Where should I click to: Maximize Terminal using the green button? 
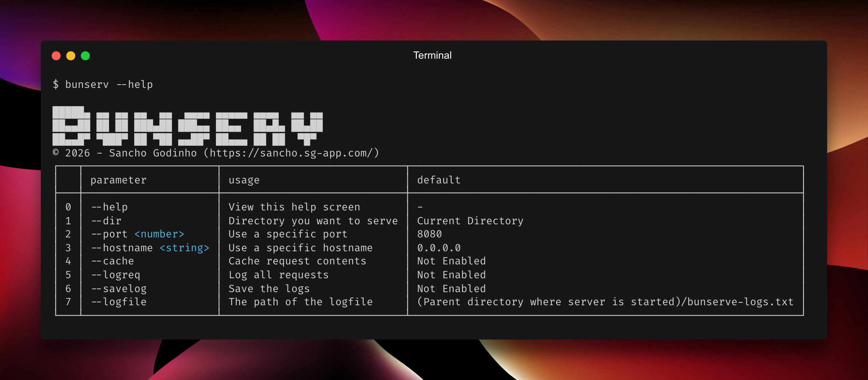click(x=85, y=56)
